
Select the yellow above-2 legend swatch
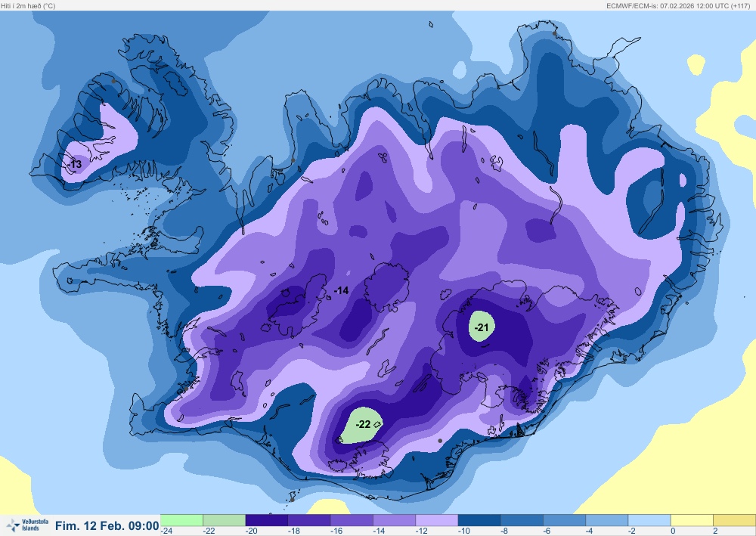tap(734, 520)
